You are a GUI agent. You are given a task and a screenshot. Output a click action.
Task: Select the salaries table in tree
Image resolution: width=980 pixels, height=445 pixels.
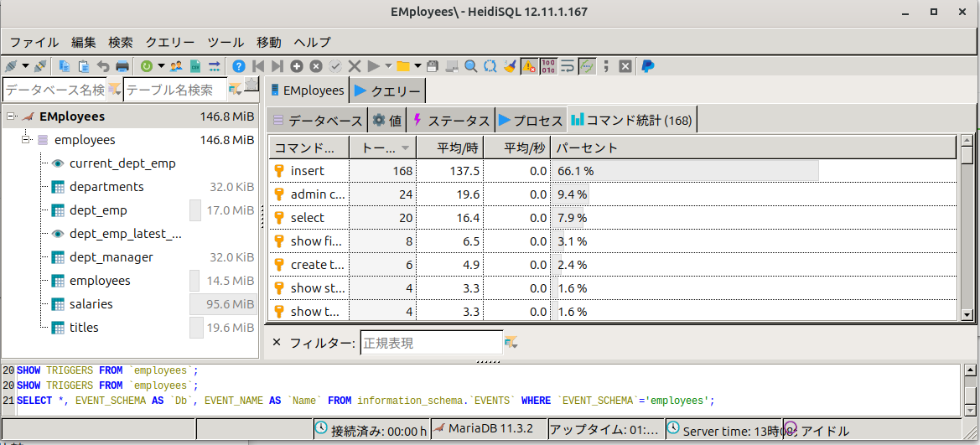point(91,303)
